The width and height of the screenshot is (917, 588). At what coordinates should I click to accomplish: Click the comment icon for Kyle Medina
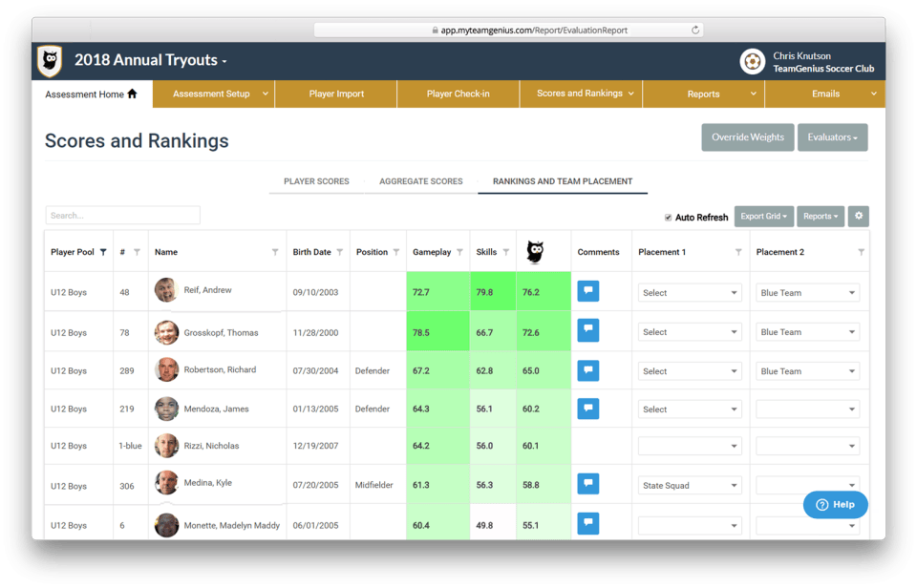pyautogui.click(x=587, y=483)
